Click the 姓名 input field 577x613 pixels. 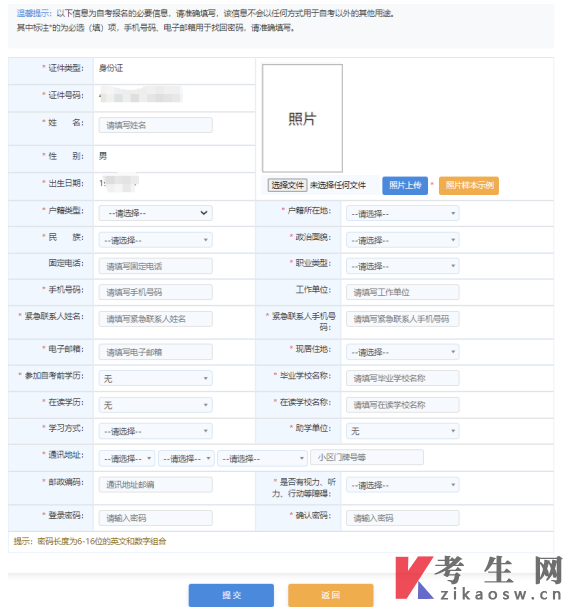pos(156,125)
